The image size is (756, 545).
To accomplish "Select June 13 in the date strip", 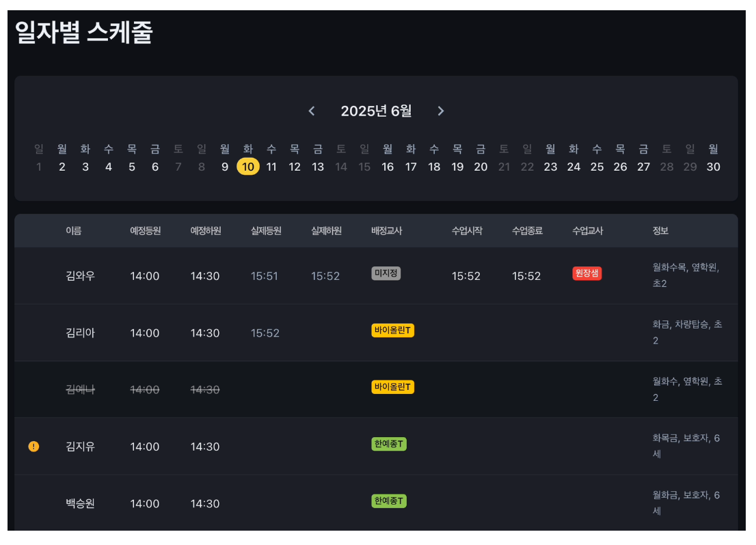I will [x=318, y=167].
